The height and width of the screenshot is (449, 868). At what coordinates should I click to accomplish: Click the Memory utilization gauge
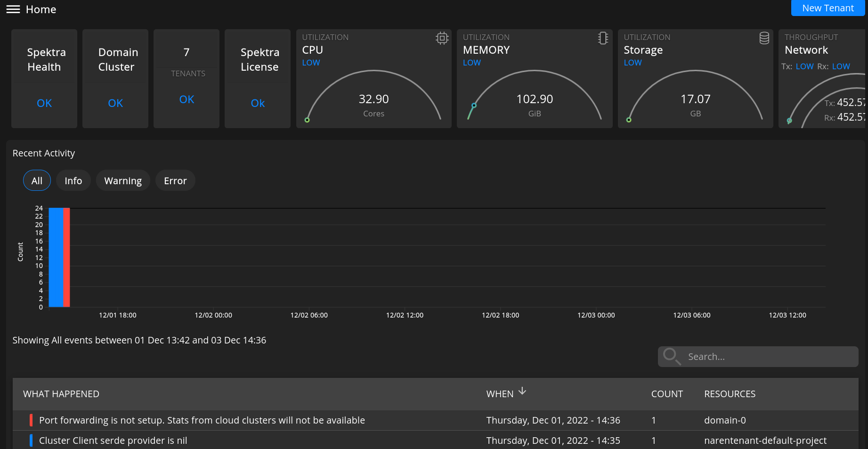[535, 96]
